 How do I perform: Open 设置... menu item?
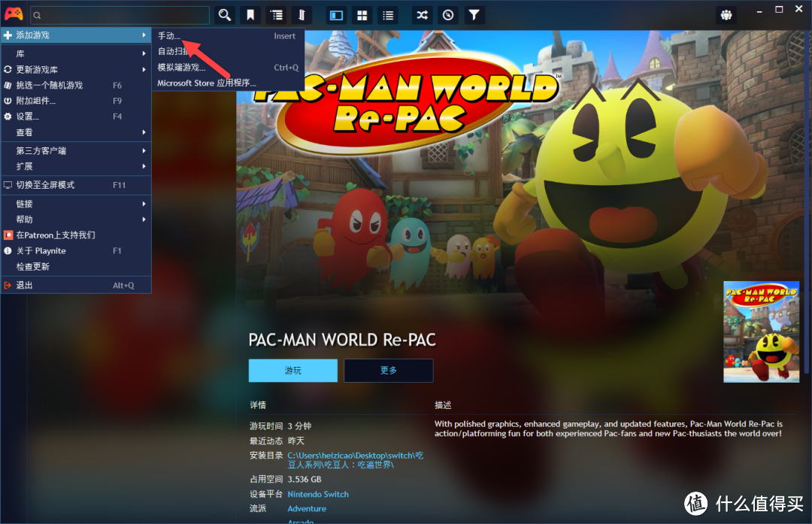click(76, 117)
